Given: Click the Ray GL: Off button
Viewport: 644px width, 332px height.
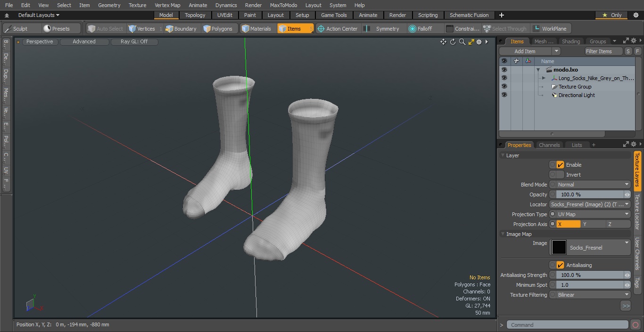Looking at the screenshot, I should [134, 41].
